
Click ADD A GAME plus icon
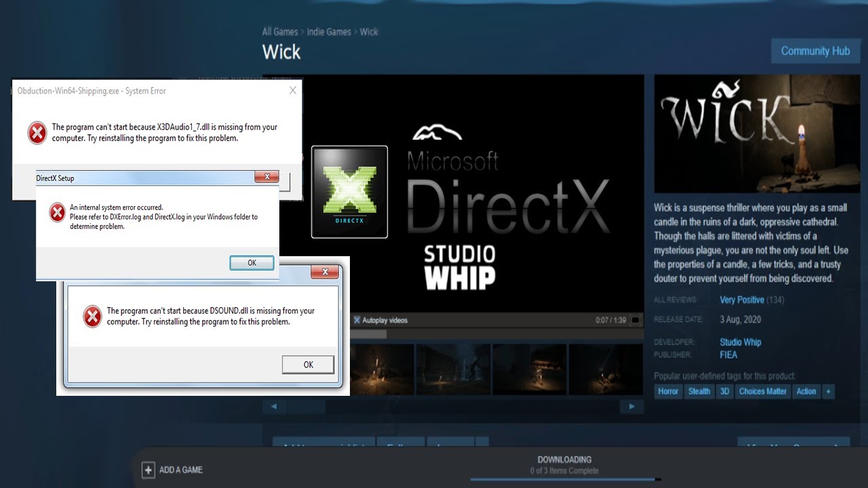point(148,470)
